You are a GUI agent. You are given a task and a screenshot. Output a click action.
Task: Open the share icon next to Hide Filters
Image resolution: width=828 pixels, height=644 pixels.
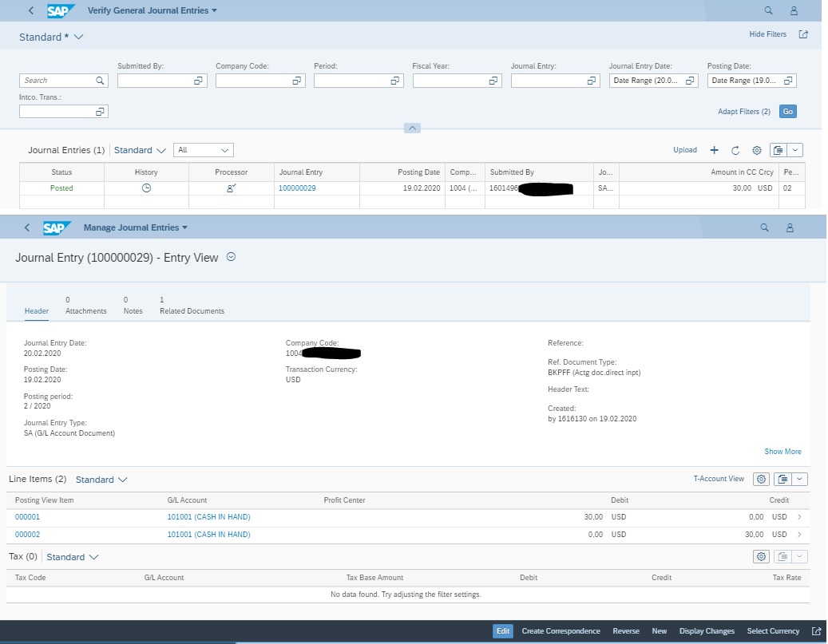click(803, 34)
